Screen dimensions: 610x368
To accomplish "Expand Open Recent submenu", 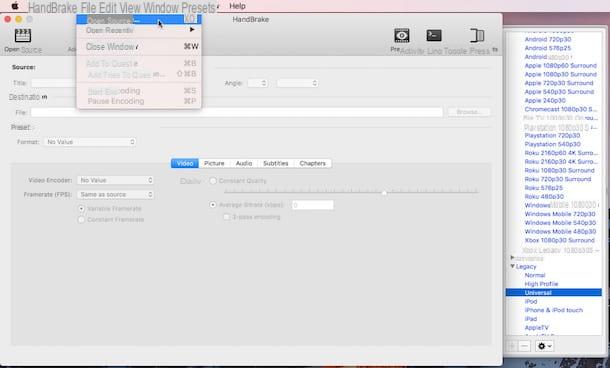I will coord(139,30).
